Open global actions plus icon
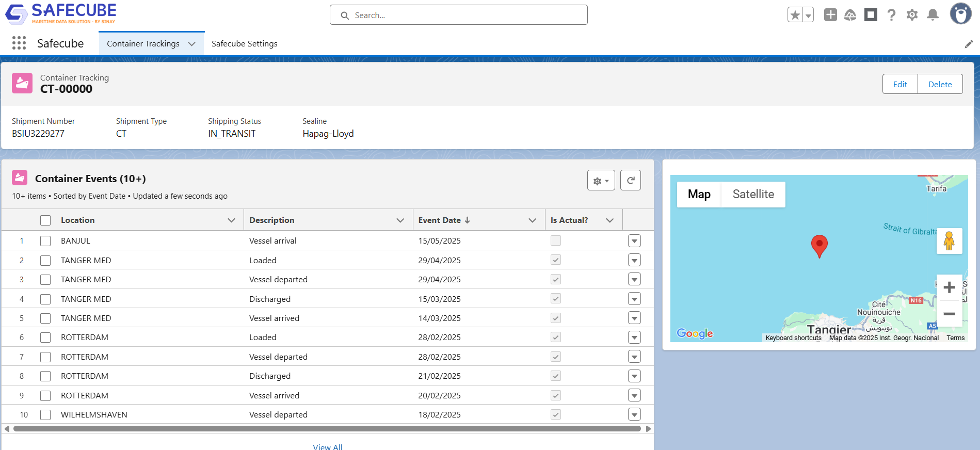The width and height of the screenshot is (980, 450). point(830,15)
